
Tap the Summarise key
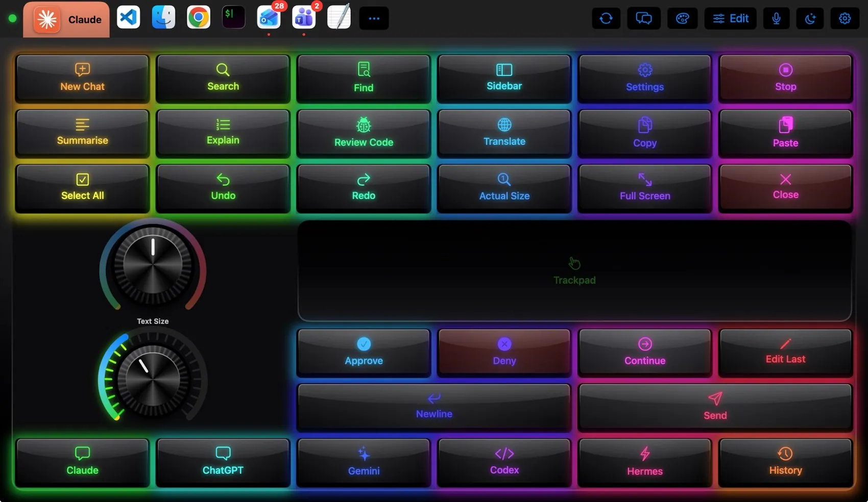tap(82, 133)
